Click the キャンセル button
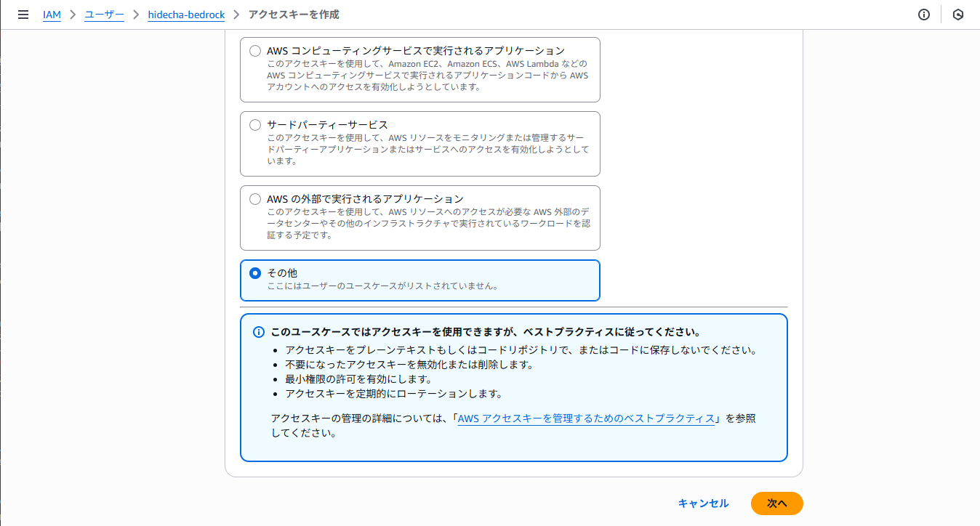The image size is (980, 526). pyautogui.click(x=703, y=503)
